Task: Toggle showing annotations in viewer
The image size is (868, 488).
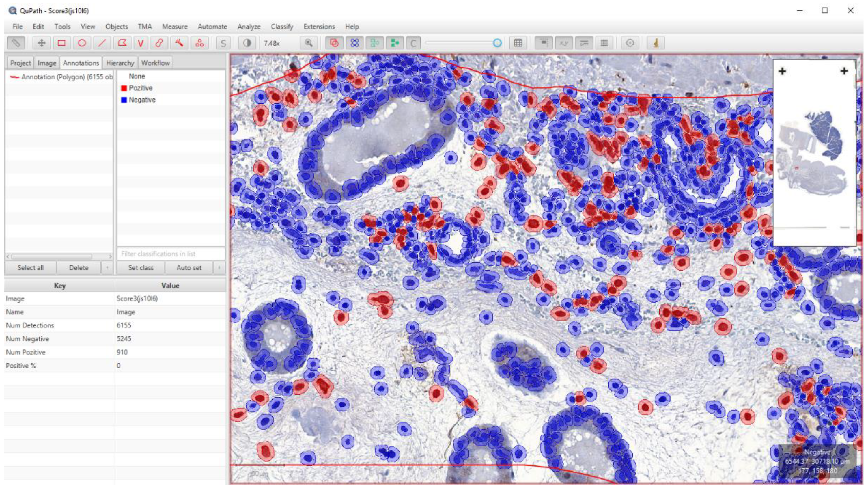Action: 334,43
